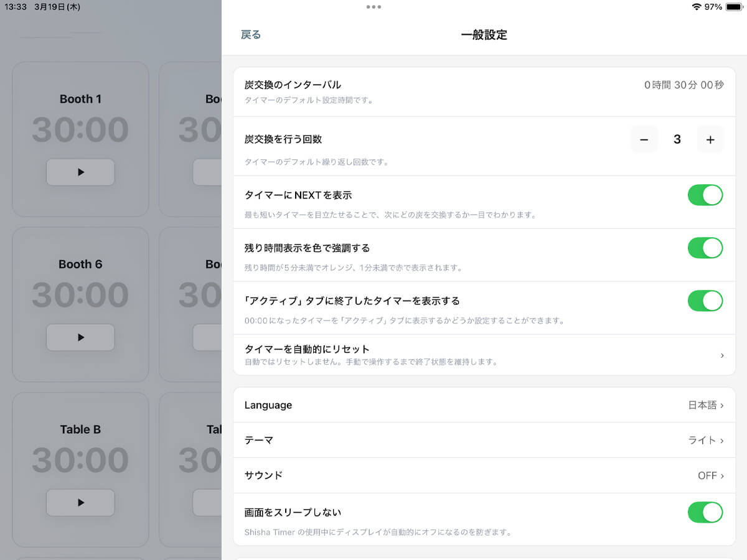Open Language selection showing 日本語
This screenshot has height=560, width=747.
[x=705, y=405]
